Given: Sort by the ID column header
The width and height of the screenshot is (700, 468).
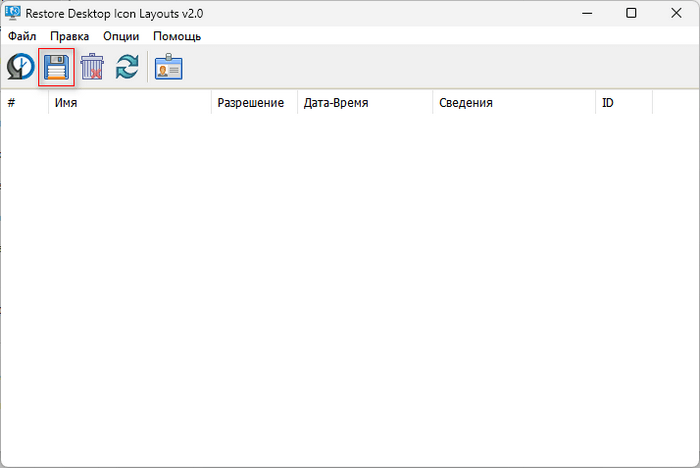Looking at the screenshot, I should pos(624,103).
